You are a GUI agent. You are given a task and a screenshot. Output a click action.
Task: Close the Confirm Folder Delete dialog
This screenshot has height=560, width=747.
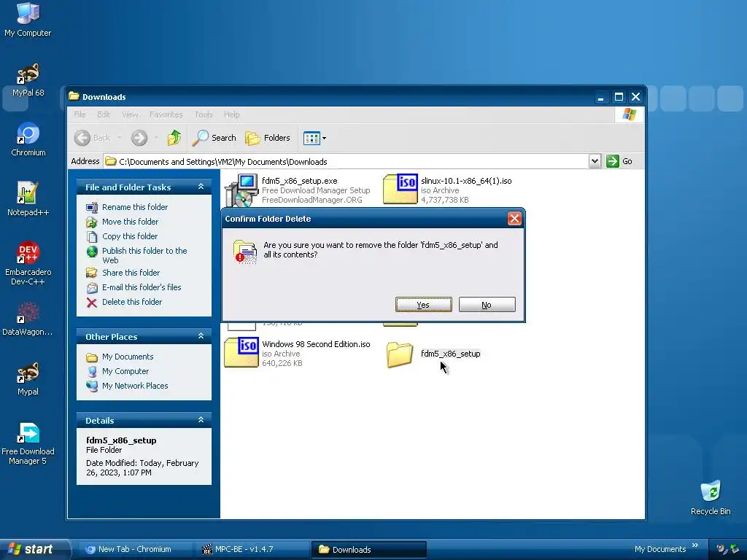[x=514, y=219]
